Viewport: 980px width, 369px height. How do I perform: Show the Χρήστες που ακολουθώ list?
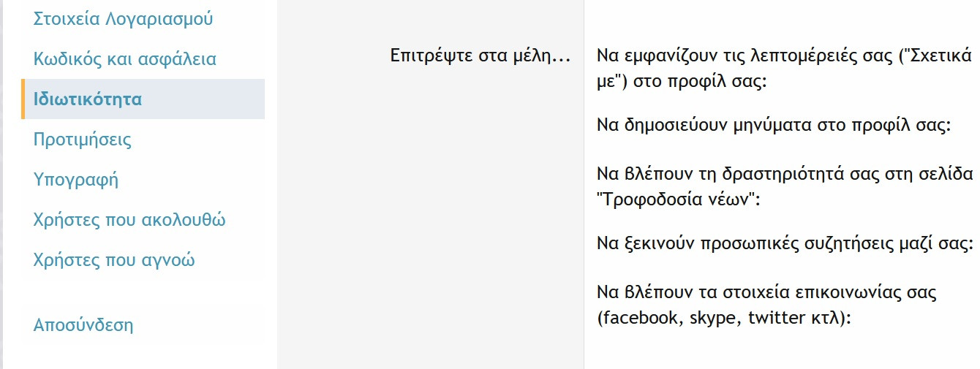(129, 220)
